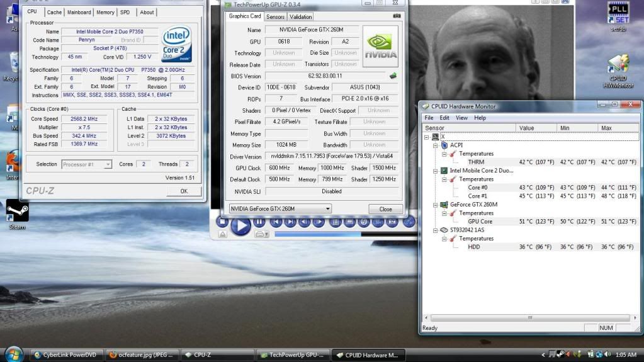
Task: Open the setfsb desktop shortcut
Action: click(618, 17)
